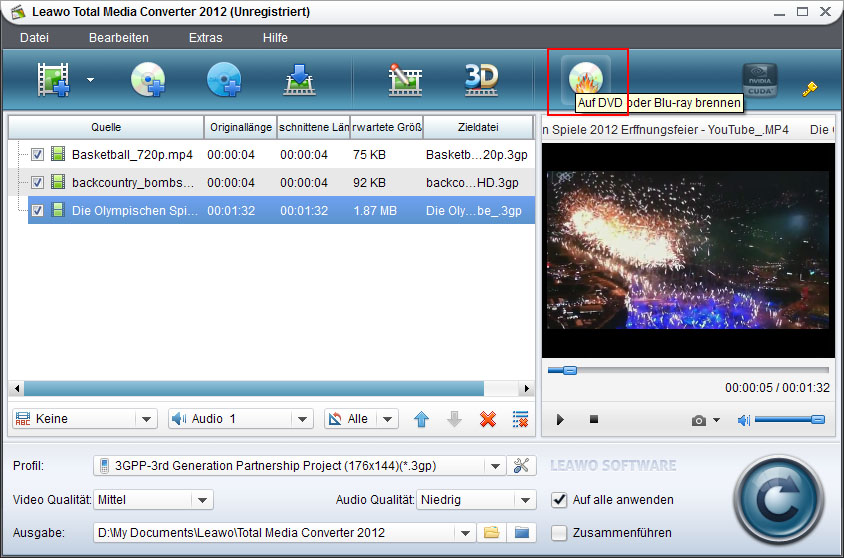Image resolution: width=844 pixels, height=558 pixels.
Task: Click the profile settings tools icon
Action: coord(521,465)
